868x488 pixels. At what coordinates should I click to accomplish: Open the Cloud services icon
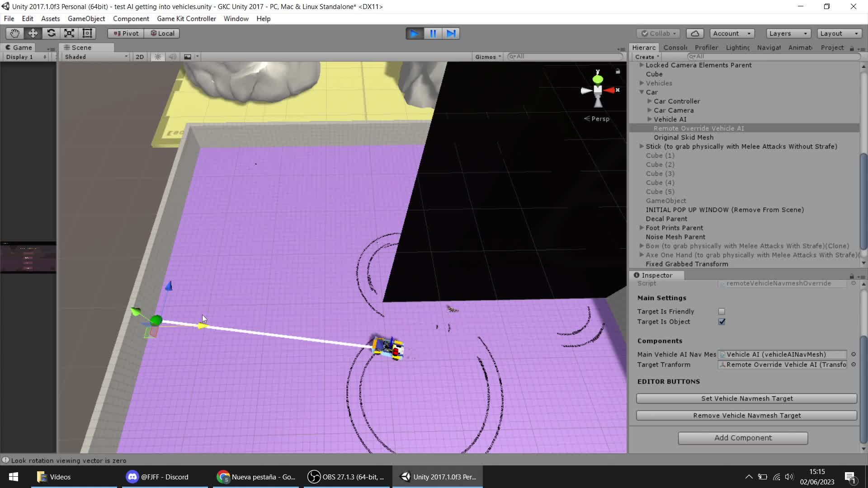(695, 33)
